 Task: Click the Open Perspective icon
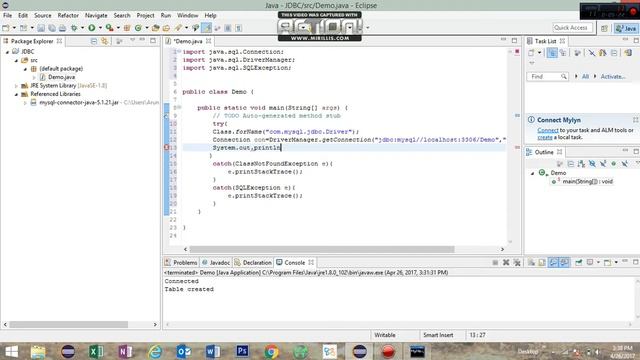pyautogui.click(x=604, y=28)
